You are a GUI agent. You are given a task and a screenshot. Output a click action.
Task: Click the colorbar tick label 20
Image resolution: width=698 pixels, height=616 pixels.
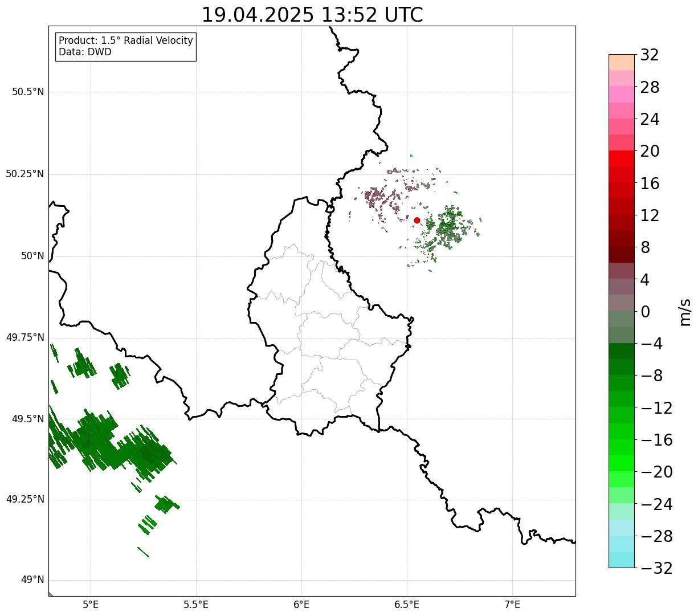(650, 152)
